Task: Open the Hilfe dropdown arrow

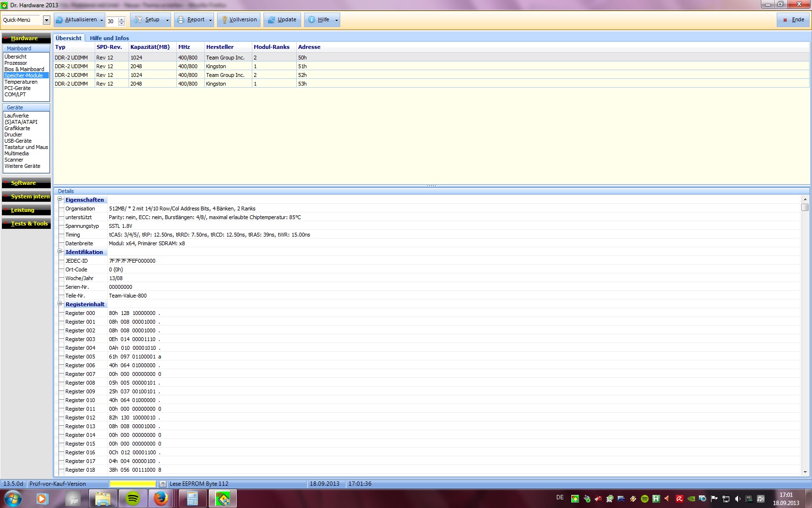Action: tap(336, 20)
